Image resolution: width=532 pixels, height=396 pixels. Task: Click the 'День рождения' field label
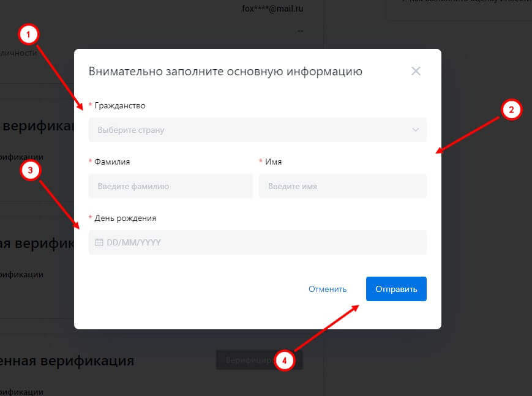pyautogui.click(x=126, y=218)
